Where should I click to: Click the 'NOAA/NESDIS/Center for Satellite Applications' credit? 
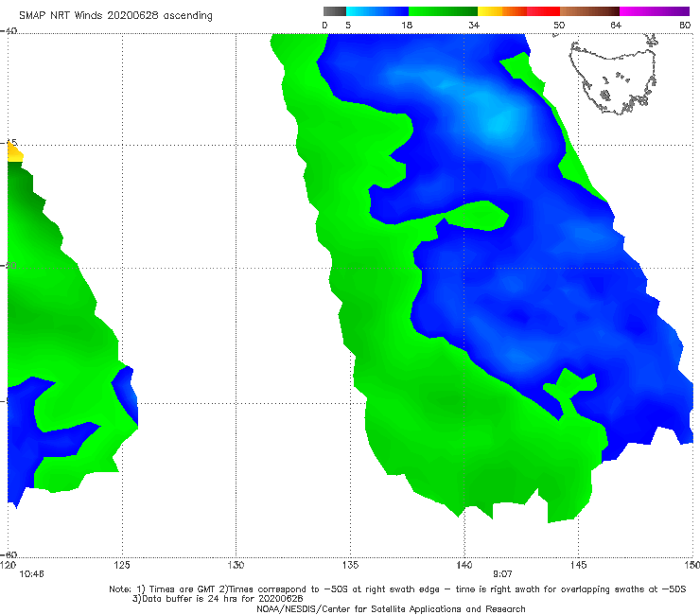click(x=391, y=609)
